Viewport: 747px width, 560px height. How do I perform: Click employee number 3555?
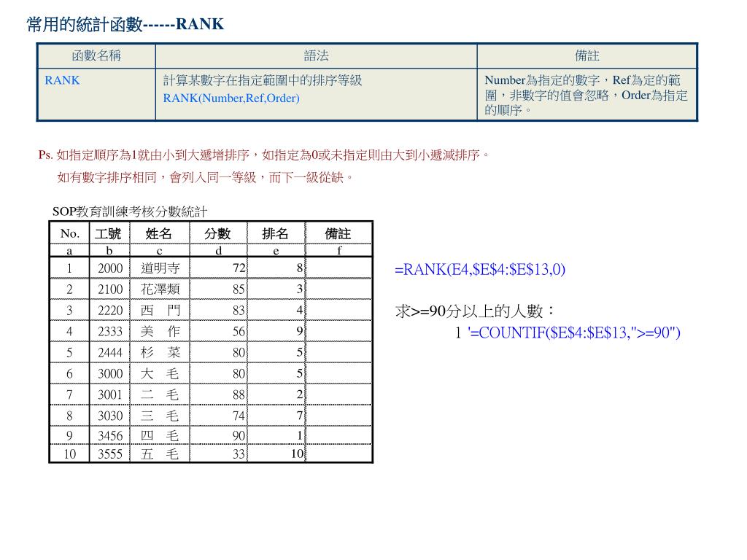[x=110, y=454]
